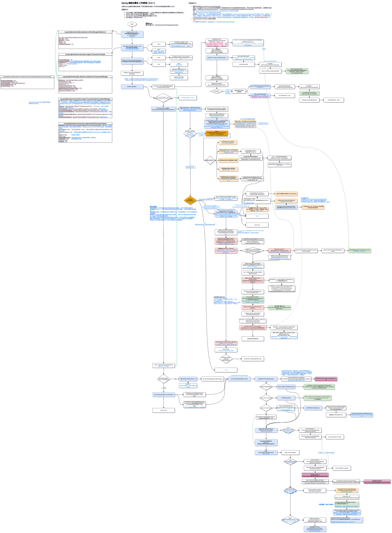This screenshot has width=392, height=533.
Task: Select the 'DataSource ds = new DriverManagerDataSource' node
Action: tap(132, 34)
